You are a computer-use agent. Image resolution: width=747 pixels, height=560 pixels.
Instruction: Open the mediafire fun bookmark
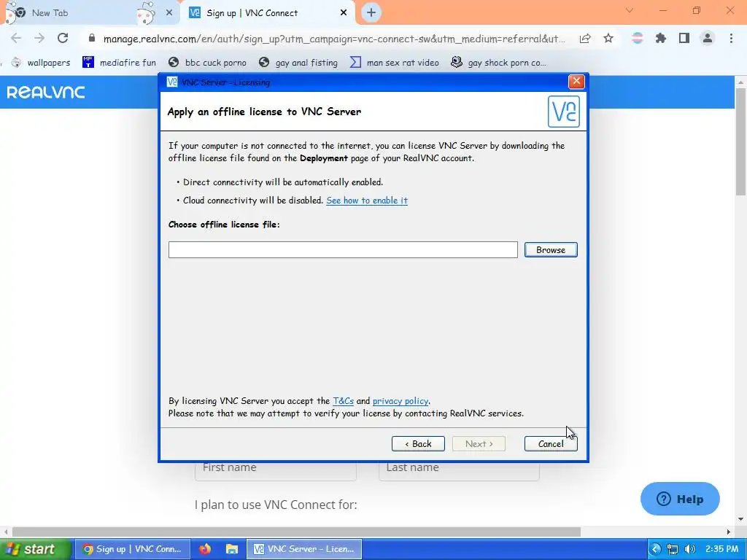pos(119,63)
